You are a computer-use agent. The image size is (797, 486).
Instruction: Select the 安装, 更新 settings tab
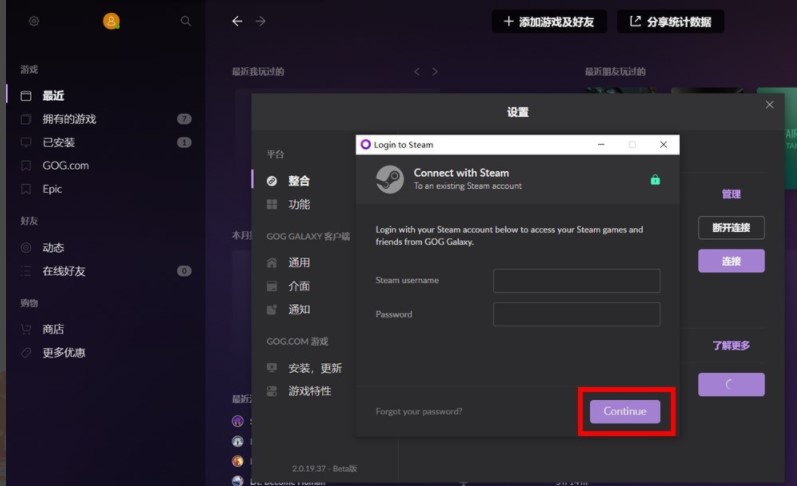[x=315, y=368]
